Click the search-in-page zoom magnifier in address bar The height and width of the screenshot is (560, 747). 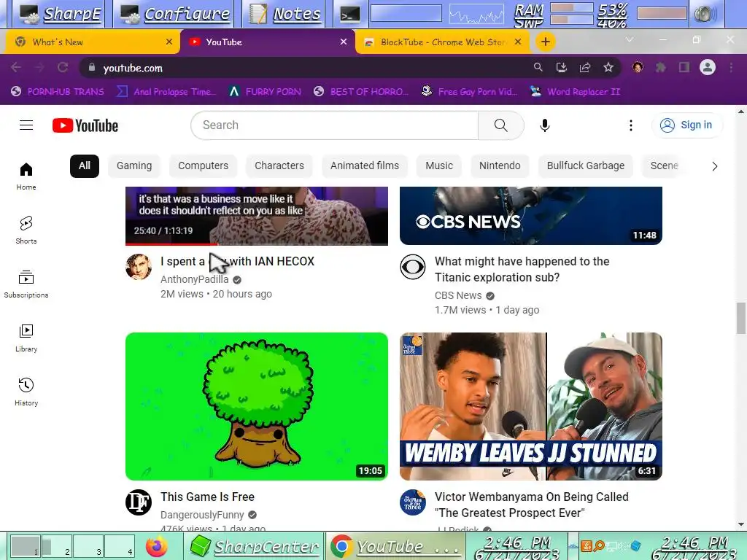pos(538,68)
